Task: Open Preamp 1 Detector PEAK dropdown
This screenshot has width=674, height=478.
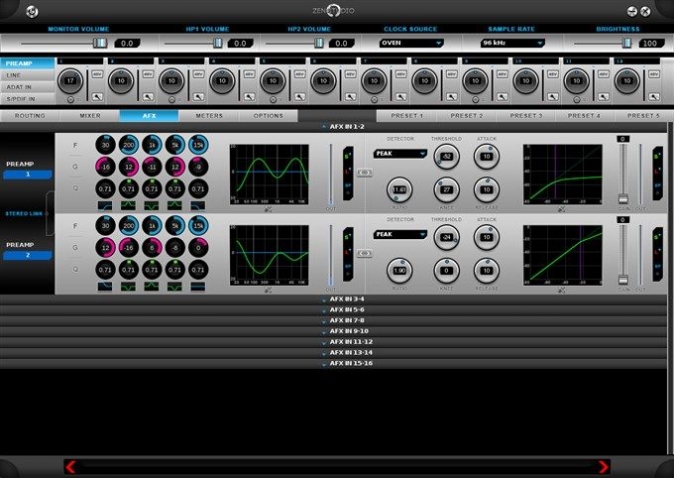Action: [400, 153]
